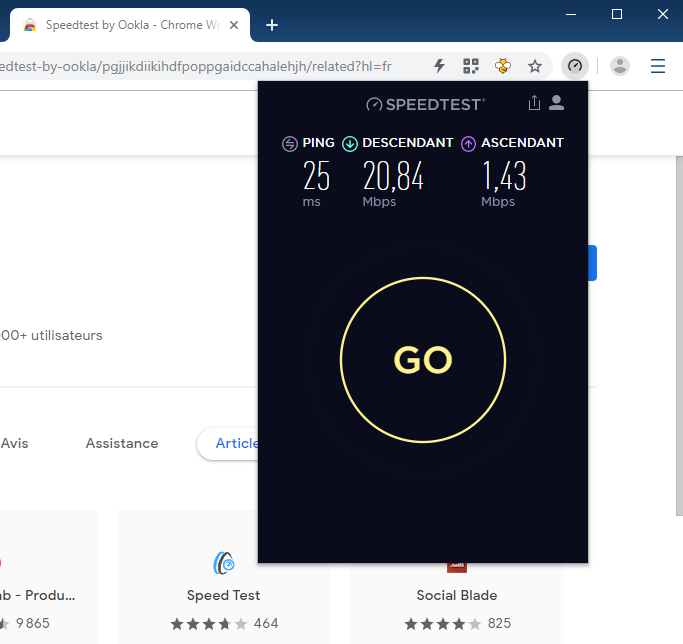Screen dimensions: 683x644
Task: Open the Speedtest extension icon in toolbar
Action: click(x=575, y=66)
